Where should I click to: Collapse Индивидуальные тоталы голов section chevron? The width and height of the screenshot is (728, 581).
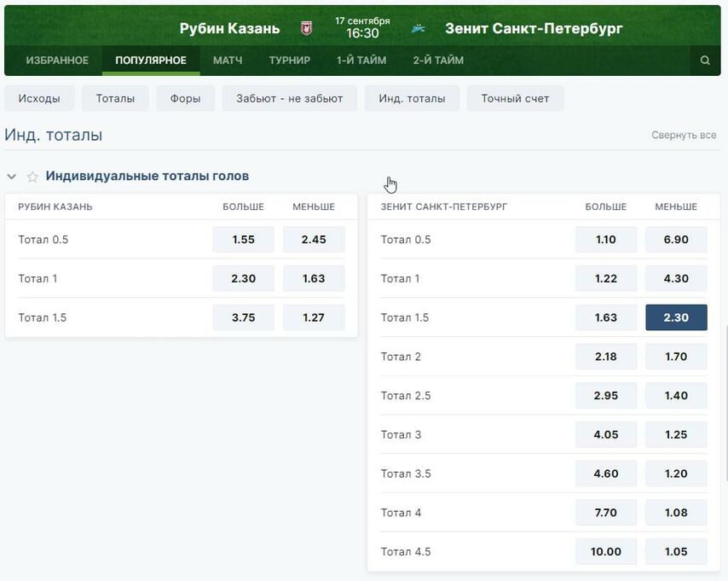click(x=12, y=177)
